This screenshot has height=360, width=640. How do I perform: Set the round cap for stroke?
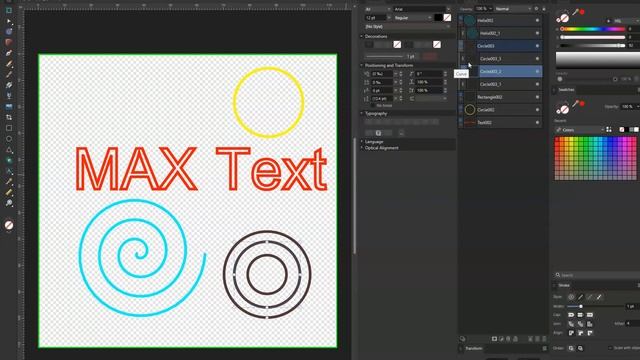(571, 315)
